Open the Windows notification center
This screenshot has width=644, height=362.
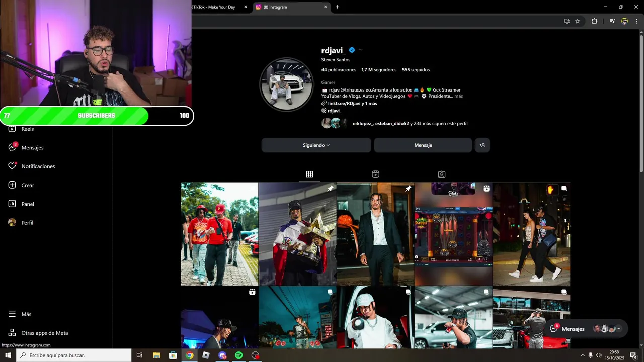coord(633,355)
